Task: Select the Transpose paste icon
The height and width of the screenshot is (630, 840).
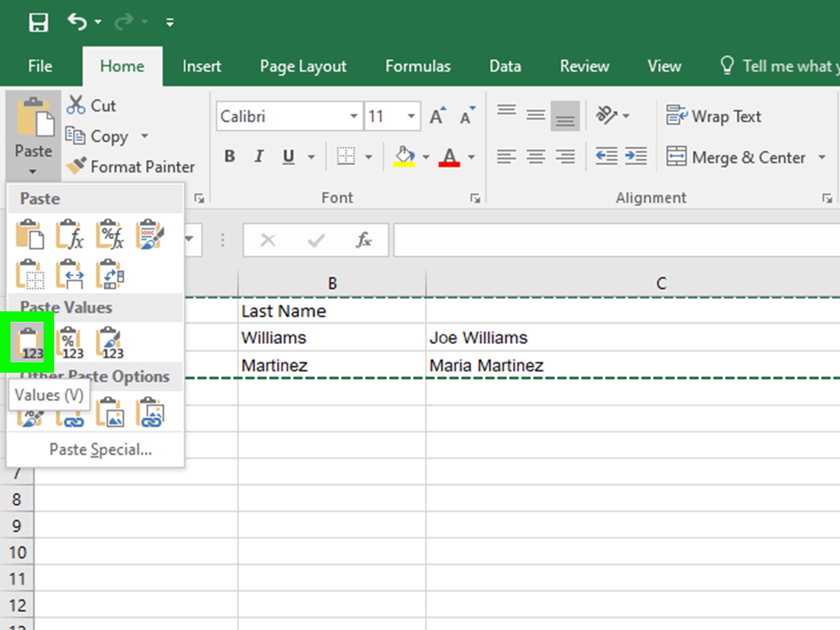Action: (x=111, y=273)
